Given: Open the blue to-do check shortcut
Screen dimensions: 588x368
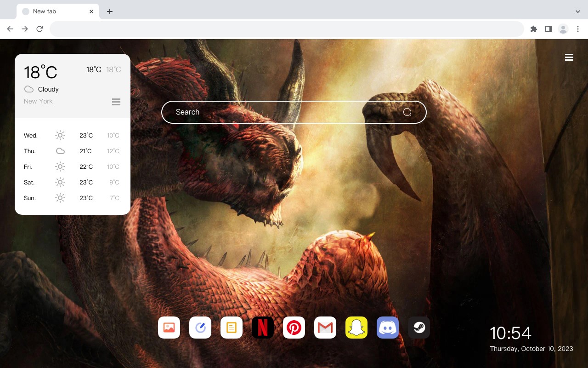Looking at the screenshot, I should (x=200, y=328).
